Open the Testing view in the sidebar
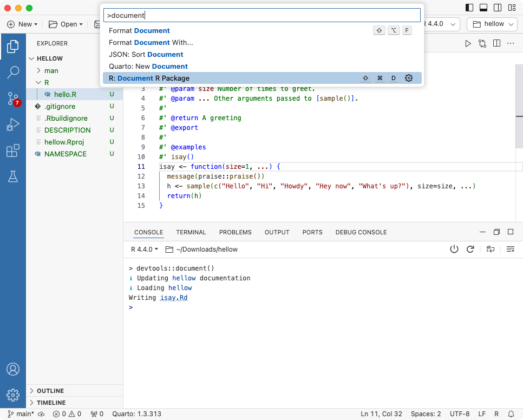This screenshot has width=523, height=420. click(13, 175)
